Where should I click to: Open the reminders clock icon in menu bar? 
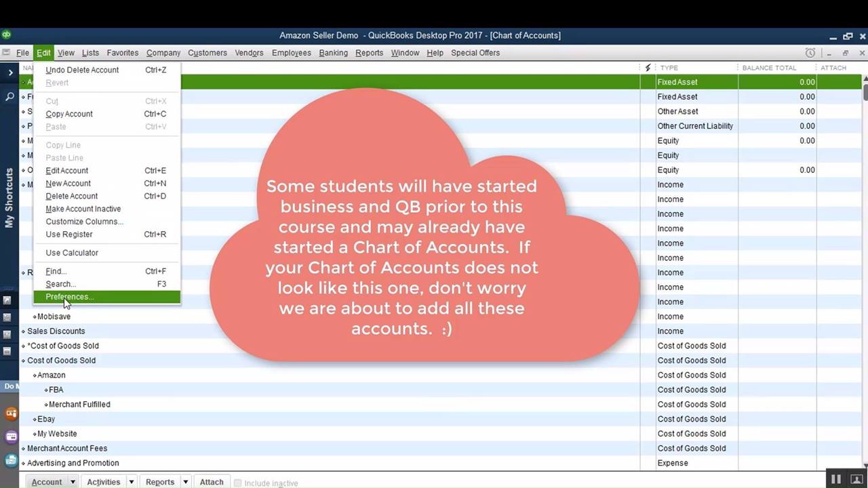click(x=810, y=53)
